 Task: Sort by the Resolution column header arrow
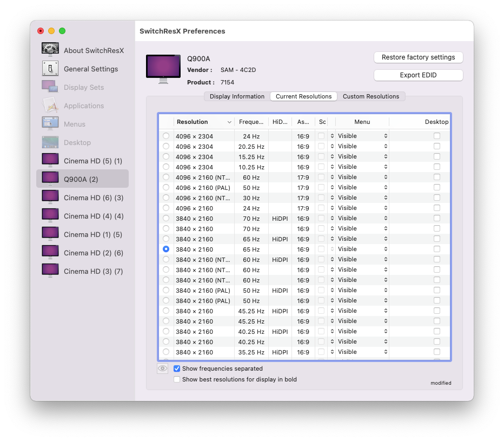(229, 122)
